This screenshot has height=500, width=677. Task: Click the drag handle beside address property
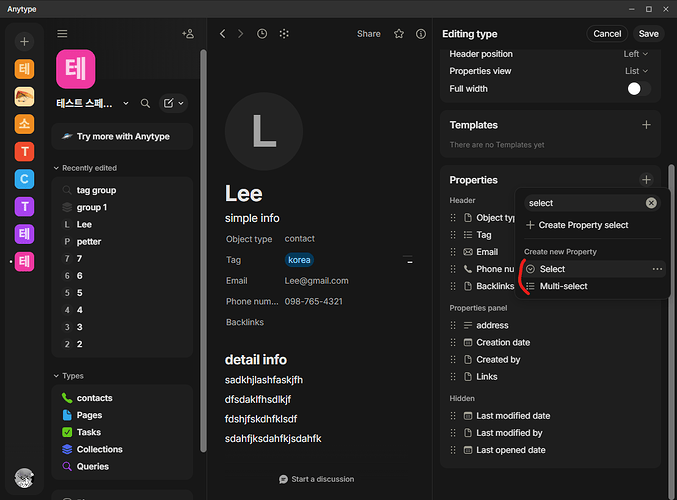click(x=453, y=325)
